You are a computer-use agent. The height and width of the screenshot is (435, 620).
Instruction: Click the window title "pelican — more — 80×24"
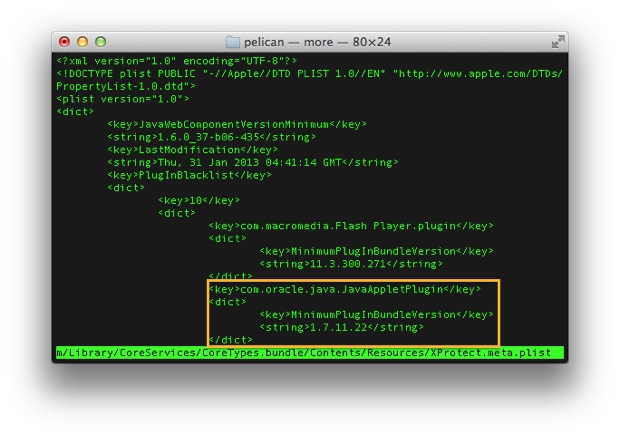coord(318,42)
